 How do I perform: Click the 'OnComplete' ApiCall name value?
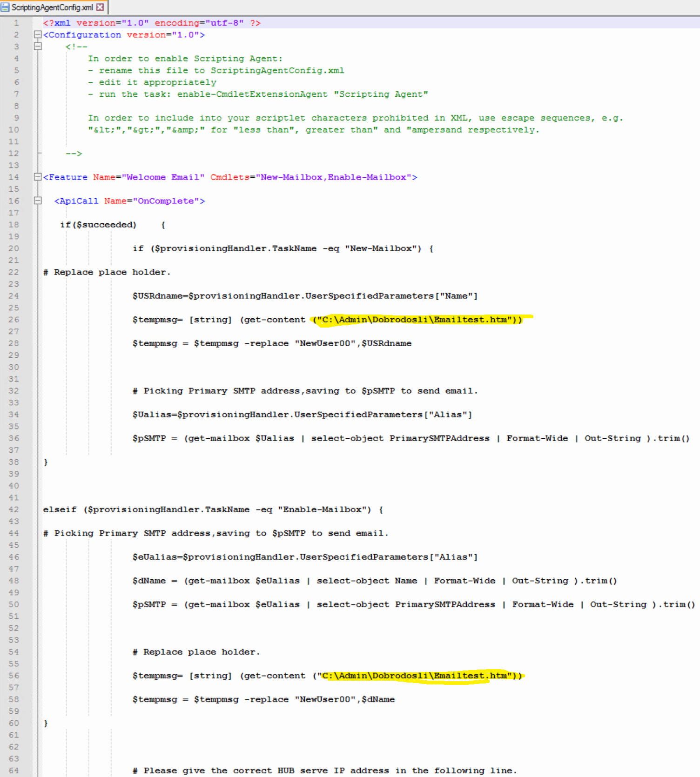(166, 201)
